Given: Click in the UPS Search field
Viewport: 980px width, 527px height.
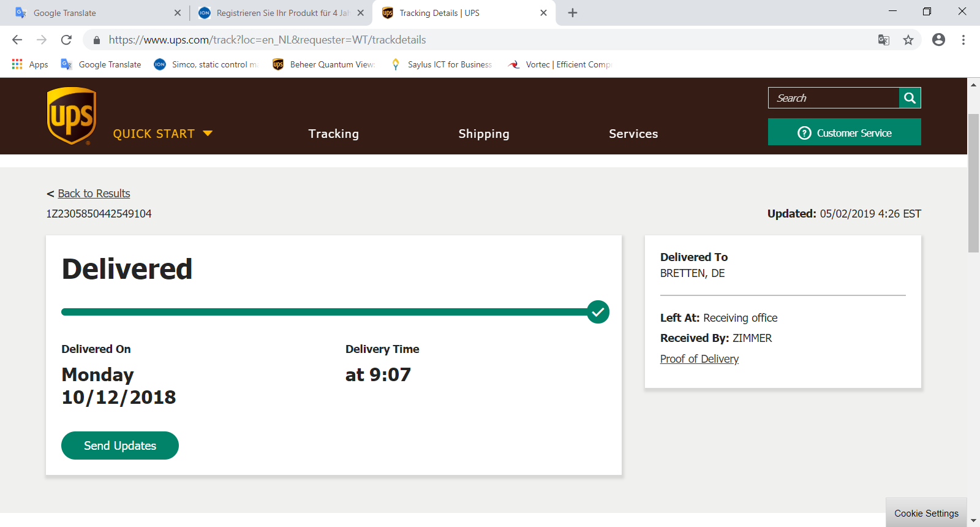Looking at the screenshot, I should [834, 98].
